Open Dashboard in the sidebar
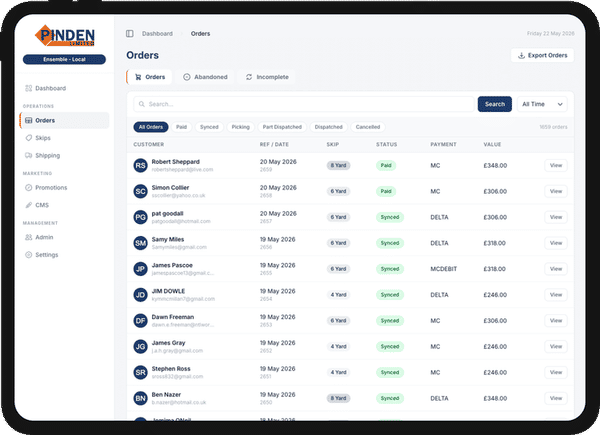Viewport: 600px width, 435px height. (x=64, y=88)
